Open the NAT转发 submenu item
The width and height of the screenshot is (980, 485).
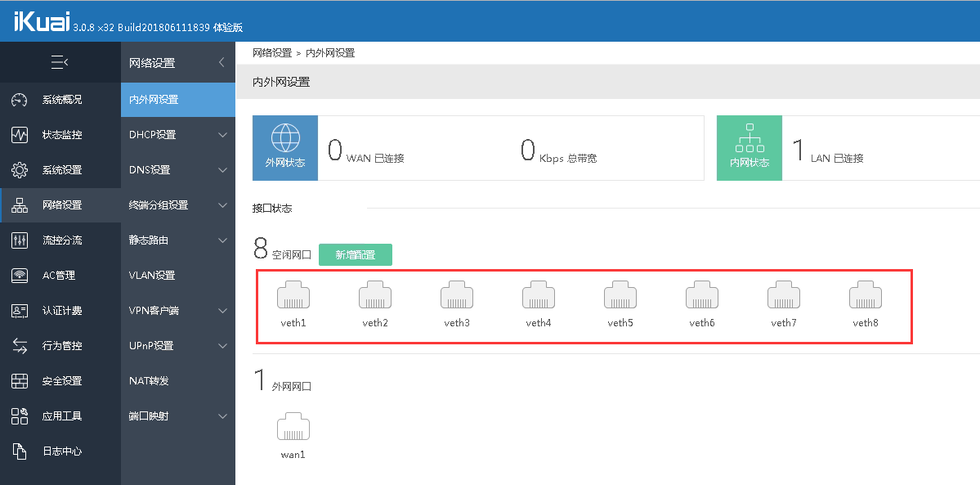tap(178, 380)
